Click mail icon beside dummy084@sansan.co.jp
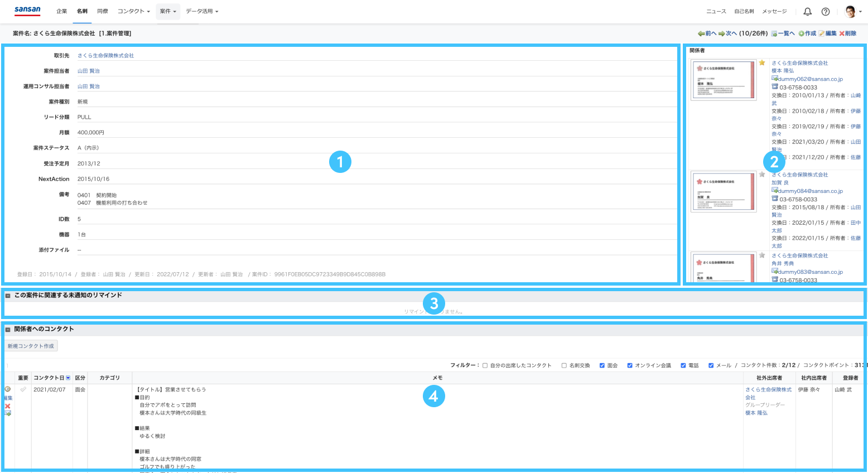The image size is (868, 473). [775, 190]
